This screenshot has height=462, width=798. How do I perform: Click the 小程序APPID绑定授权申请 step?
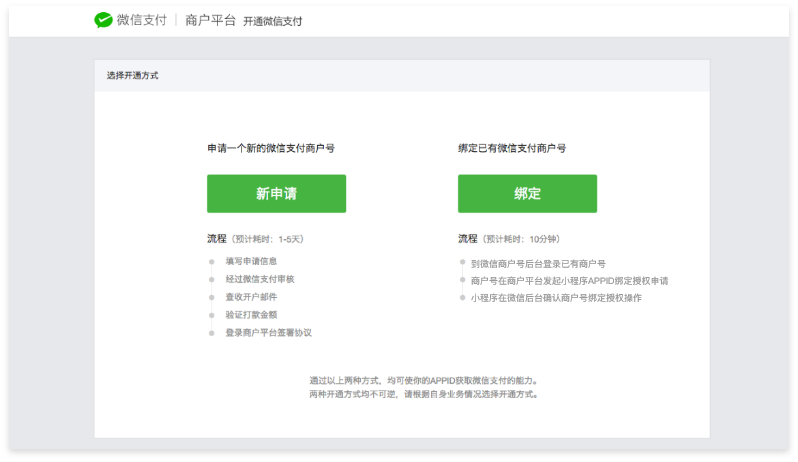(x=569, y=281)
